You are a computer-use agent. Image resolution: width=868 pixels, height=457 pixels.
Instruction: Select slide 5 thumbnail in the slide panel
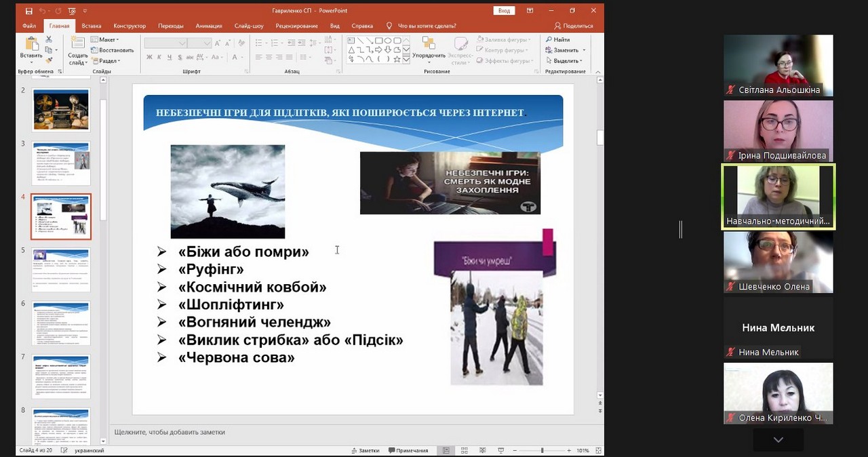[61, 270]
